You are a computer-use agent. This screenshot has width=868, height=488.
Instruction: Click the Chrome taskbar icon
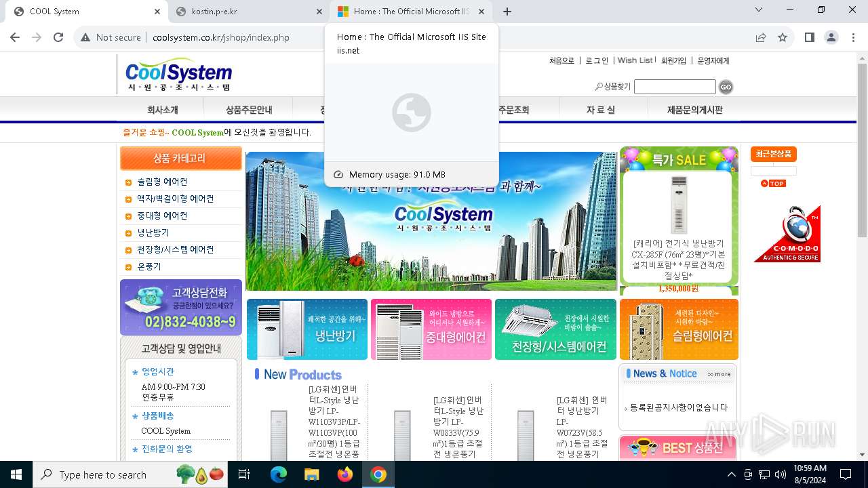[378, 474]
